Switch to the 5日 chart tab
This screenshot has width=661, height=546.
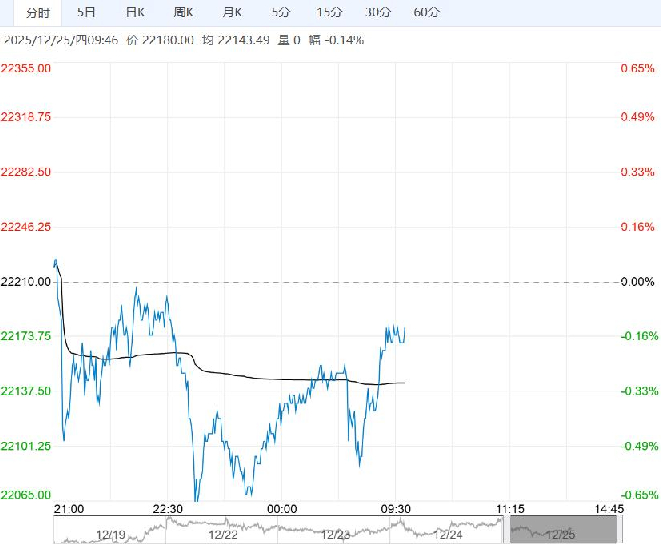87,13
